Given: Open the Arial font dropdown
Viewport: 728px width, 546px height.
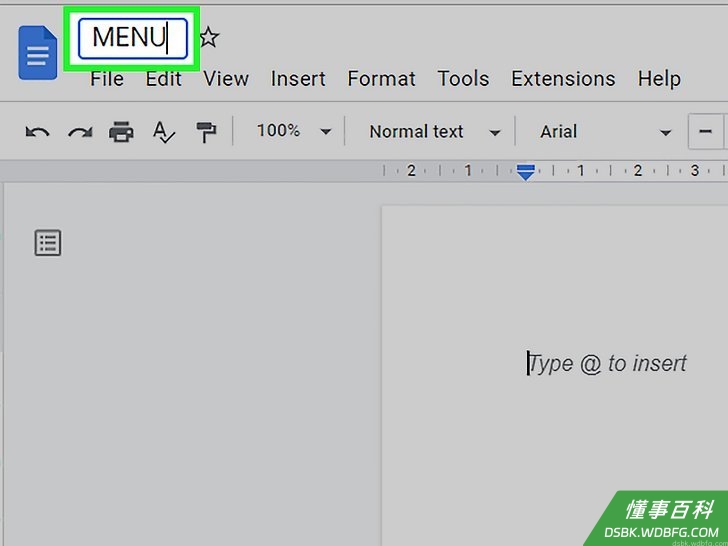Looking at the screenshot, I should (605, 132).
